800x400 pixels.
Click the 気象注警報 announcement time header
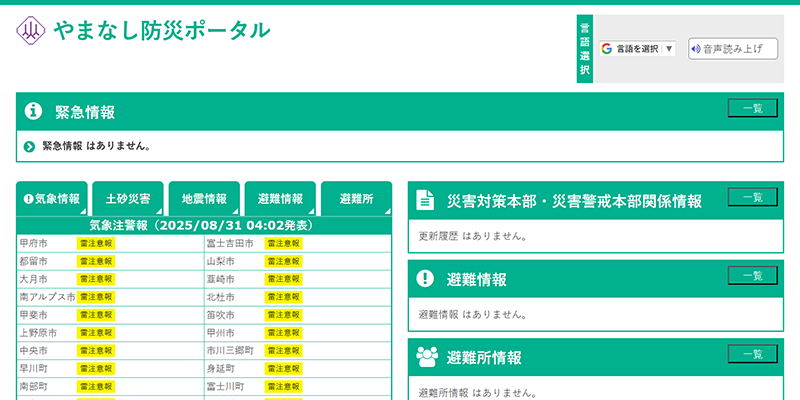coord(201,225)
